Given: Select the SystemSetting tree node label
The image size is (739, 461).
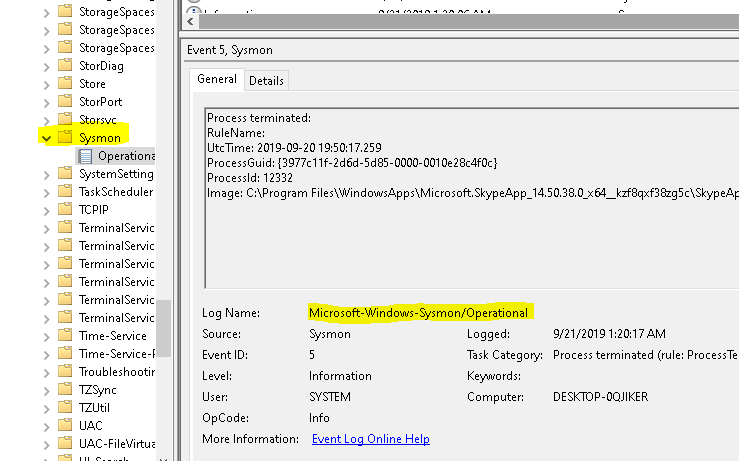Looking at the screenshot, I should (116, 174).
